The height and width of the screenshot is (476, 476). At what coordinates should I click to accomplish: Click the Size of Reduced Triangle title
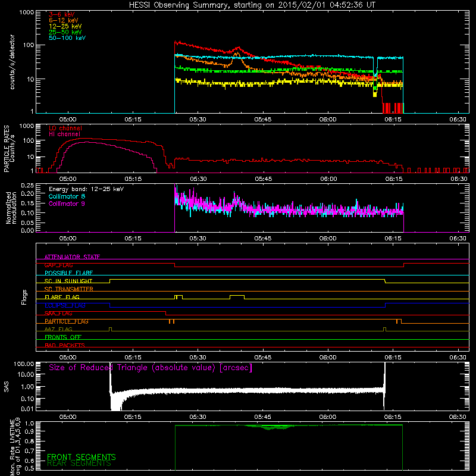[x=151, y=368]
